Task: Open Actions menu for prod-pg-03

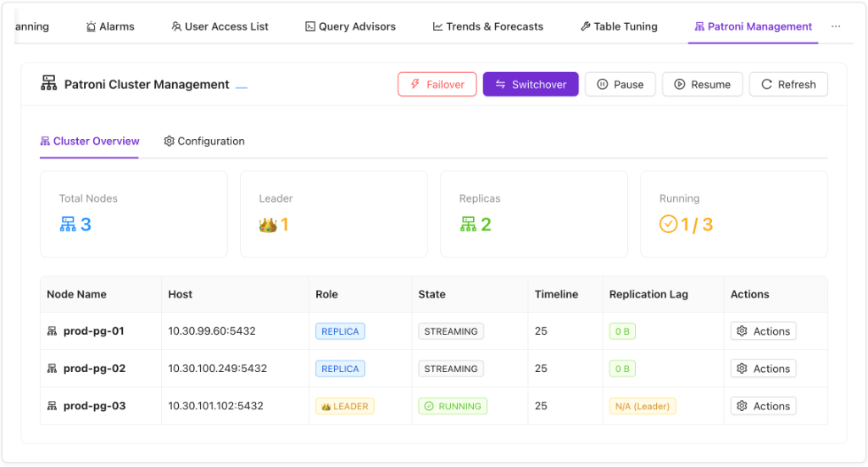Action: (763, 406)
